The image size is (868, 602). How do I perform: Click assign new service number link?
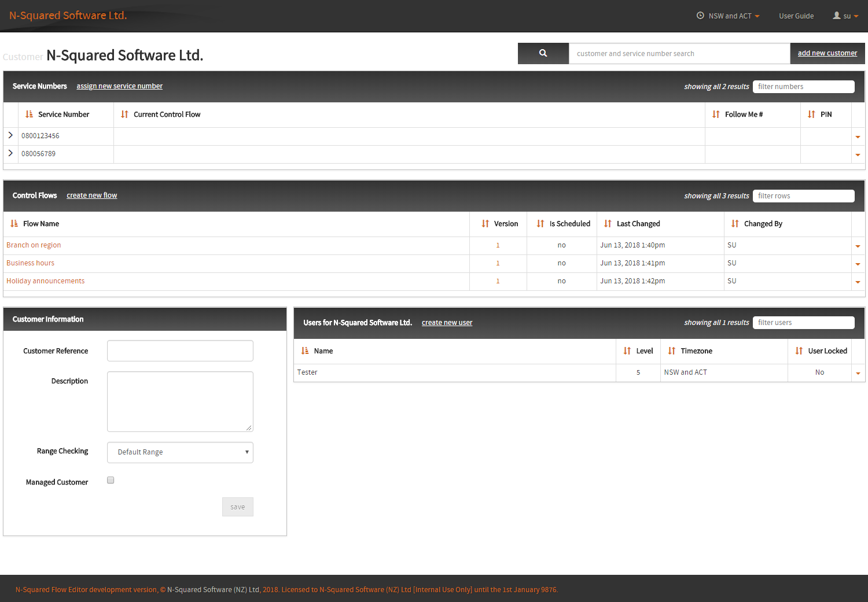[120, 86]
